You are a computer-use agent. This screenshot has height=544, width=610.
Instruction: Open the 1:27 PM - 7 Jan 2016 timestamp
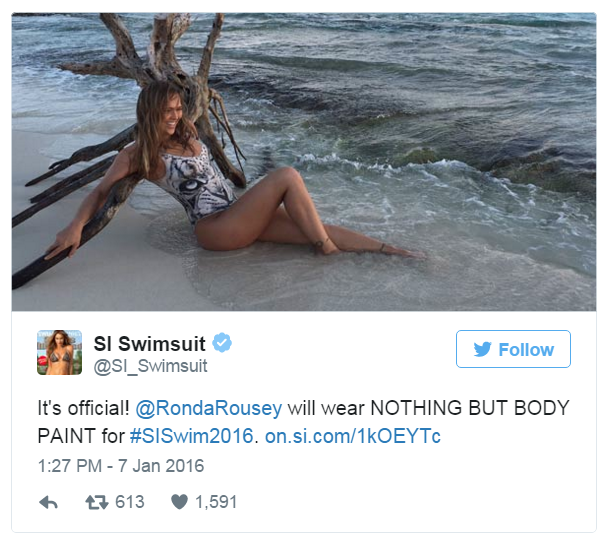pos(121,466)
